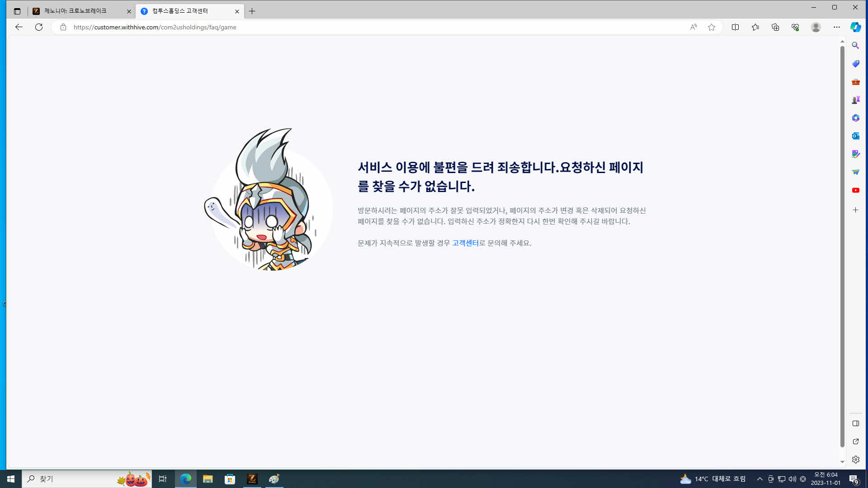
Task: Expand the tab actions menu
Action: (17, 11)
